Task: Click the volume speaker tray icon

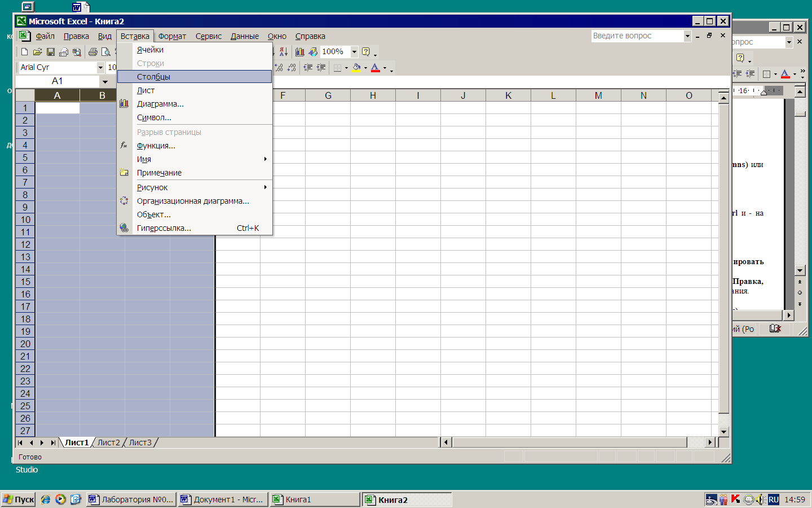Action: click(x=760, y=499)
